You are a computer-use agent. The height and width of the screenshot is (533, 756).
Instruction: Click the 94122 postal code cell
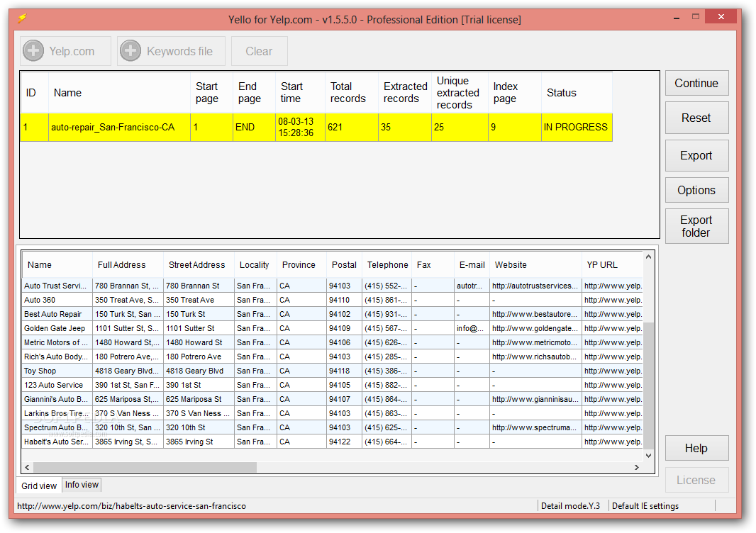coord(344,442)
